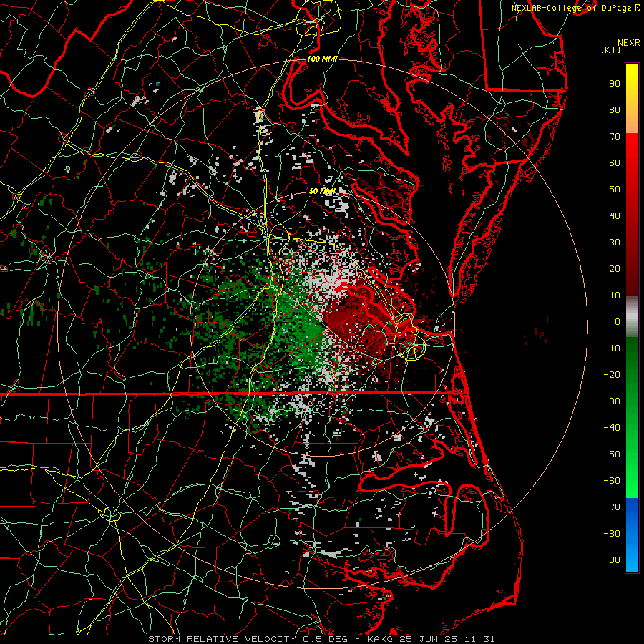The height and width of the screenshot is (644, 644).
Task: Click the -90 value on the velocity scale
Action: point(612,560)
